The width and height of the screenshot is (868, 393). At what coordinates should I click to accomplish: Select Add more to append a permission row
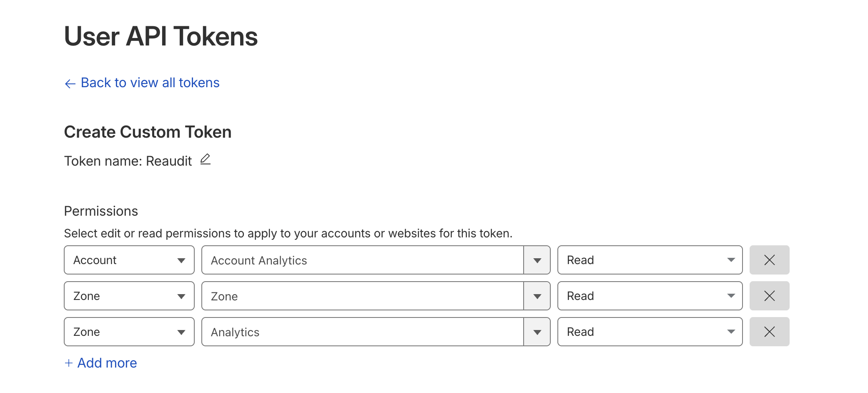107,363
